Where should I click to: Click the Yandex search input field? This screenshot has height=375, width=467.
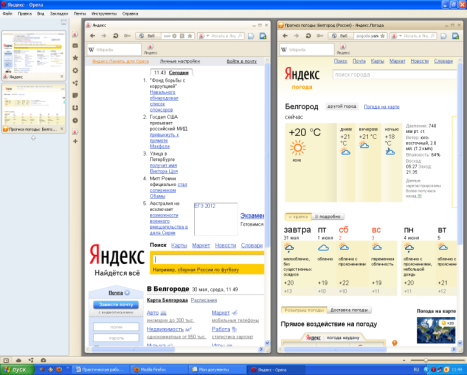coord(209,259)
